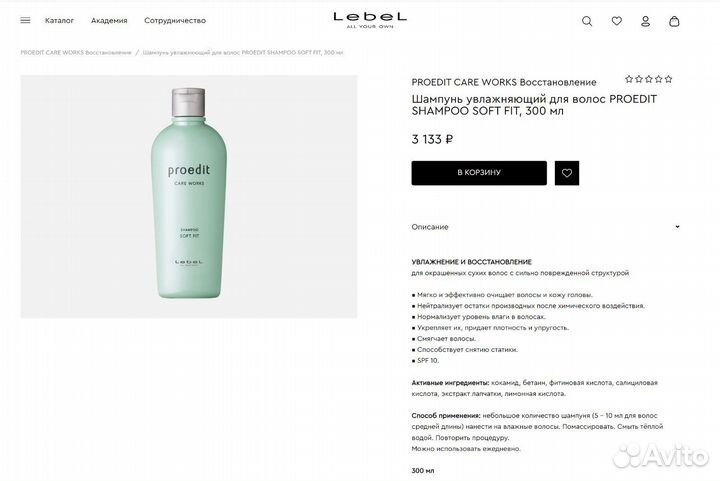The width and height of the screenshot is (720, 481).
Task: Open the hamburger menu icon
Action: click(x=25, y=20)
